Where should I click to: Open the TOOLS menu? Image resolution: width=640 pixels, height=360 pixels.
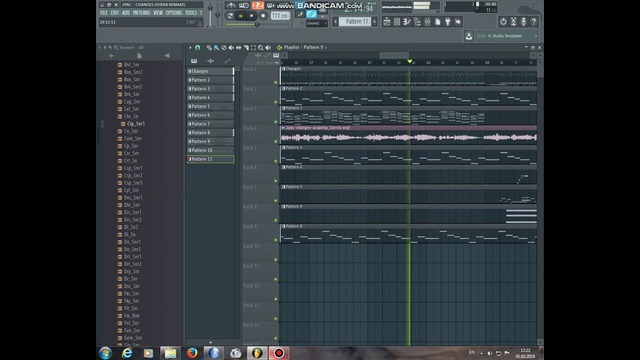[x=191, y=13]
